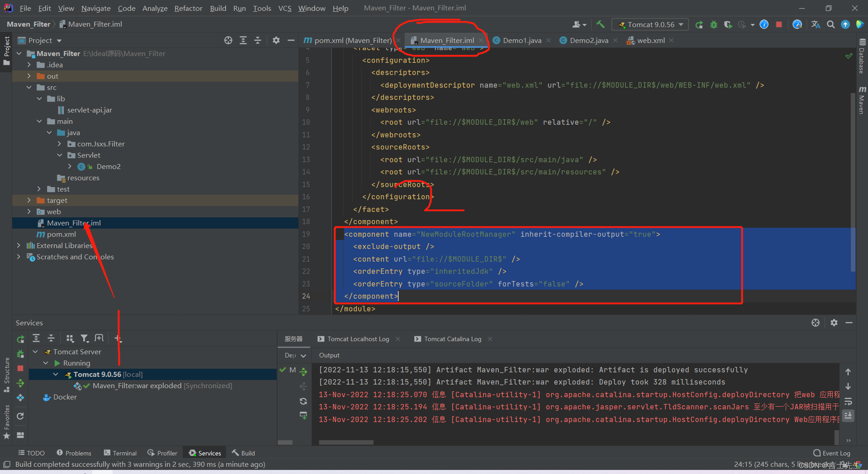This screenshot has height=474, width=868.
Task: Open the Tomcat Catalina Log tab
Action: point(453,339)
